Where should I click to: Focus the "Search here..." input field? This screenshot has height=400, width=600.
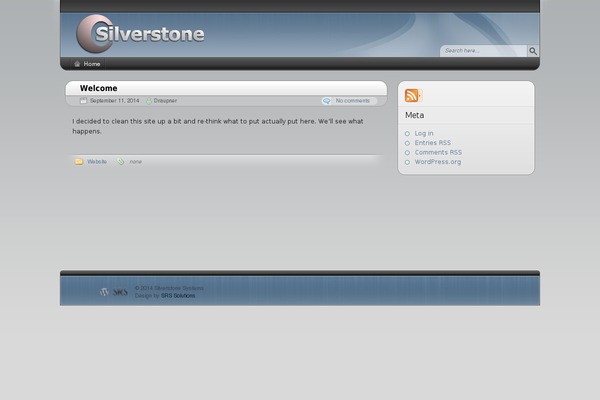coord(484,51)
